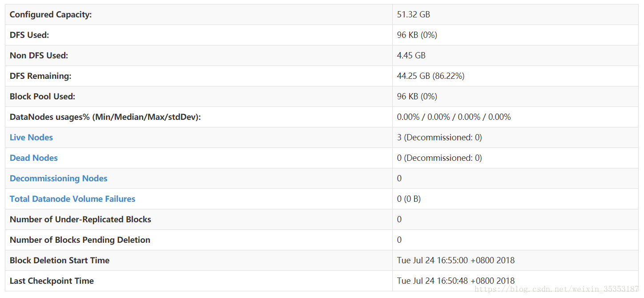The image size is (644, 298).
Task: Click the 44.25 GB (86.22%) value
Action: pos(431,76)
